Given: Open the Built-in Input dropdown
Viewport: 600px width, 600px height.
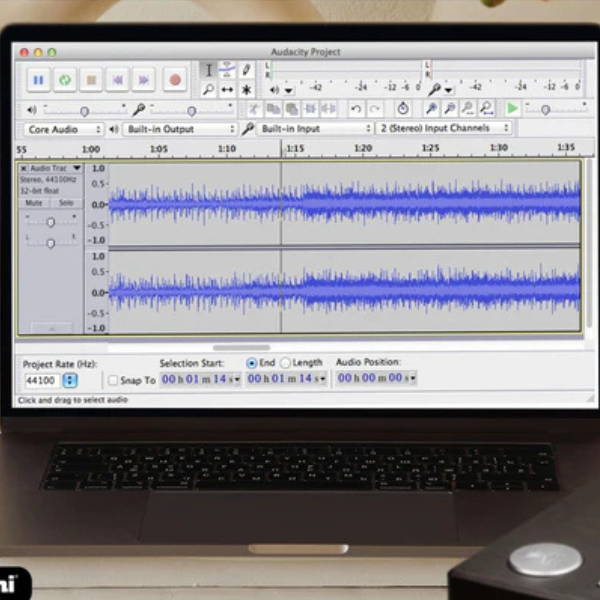Looking at the screenshot, I should click(x=315, y=129).
